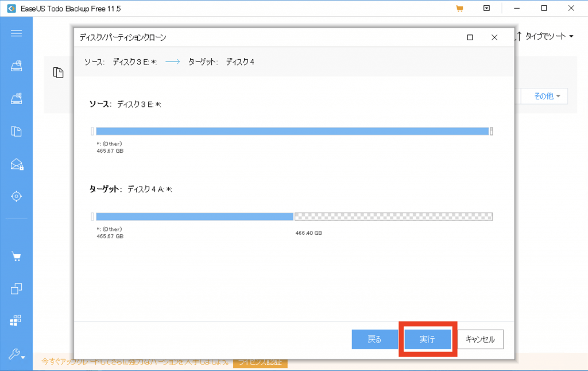Open the title bar dropdown menu box
Viewport: 588px width, 371px height.
click(x=487, y=9)
